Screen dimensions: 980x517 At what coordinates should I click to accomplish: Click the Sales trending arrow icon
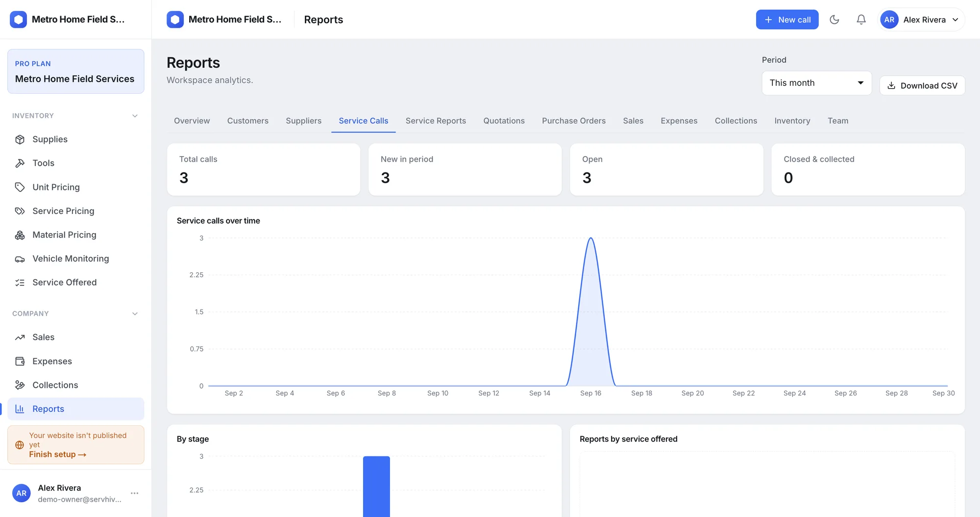[20, 337]
